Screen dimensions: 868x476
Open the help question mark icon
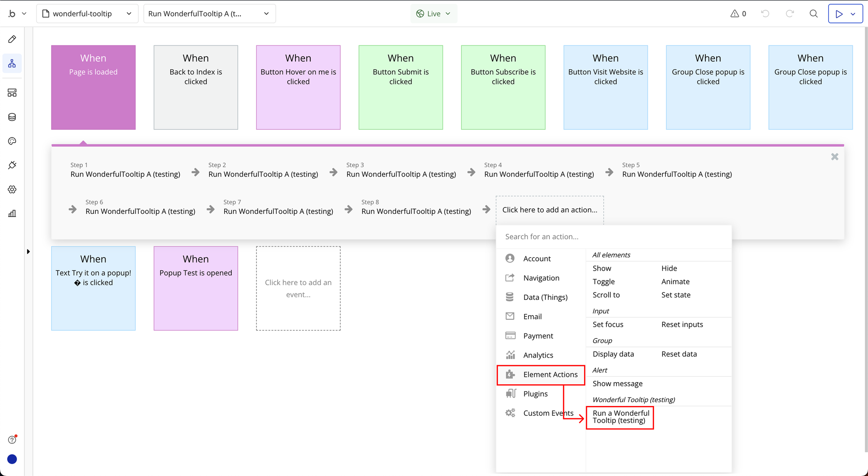pyautogui.click(x=12, y=440)
